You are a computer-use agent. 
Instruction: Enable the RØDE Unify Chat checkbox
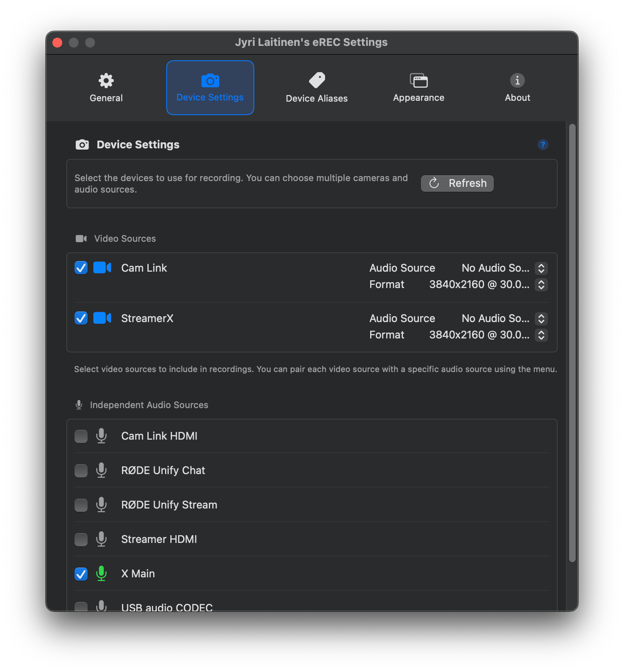(x=81, y=471)
